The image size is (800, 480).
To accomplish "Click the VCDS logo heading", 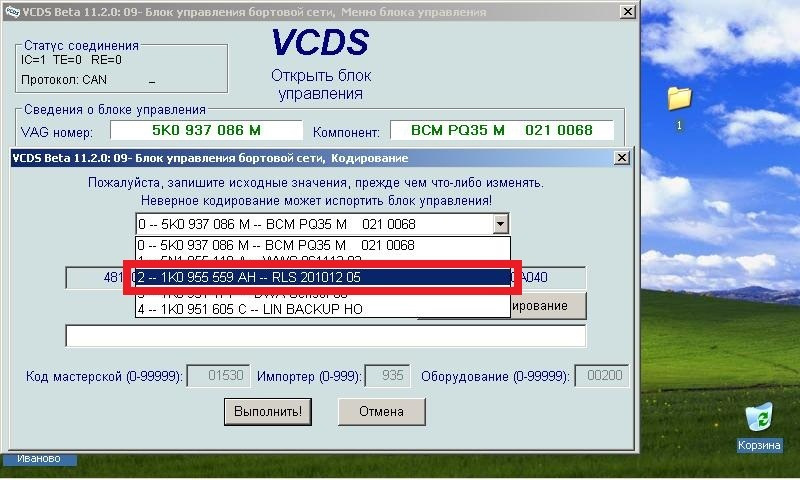I will pyautogui.click(x=320, y=42).
